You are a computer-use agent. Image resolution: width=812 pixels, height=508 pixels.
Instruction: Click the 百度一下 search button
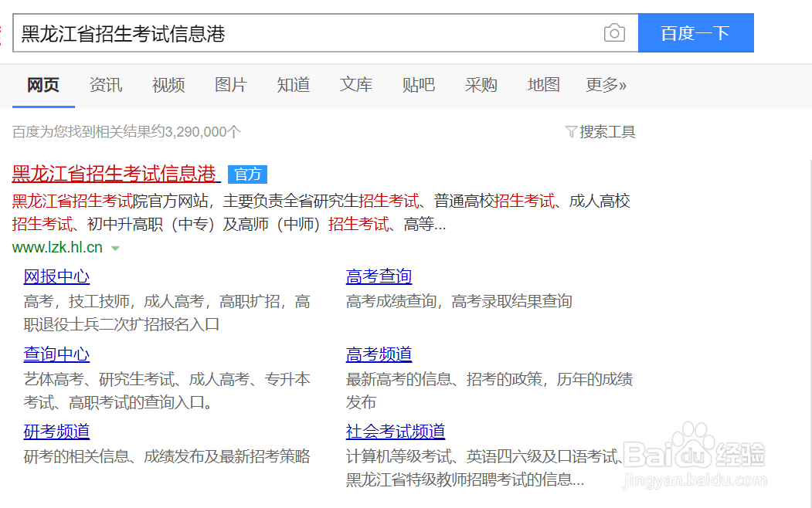coord(695,33)
